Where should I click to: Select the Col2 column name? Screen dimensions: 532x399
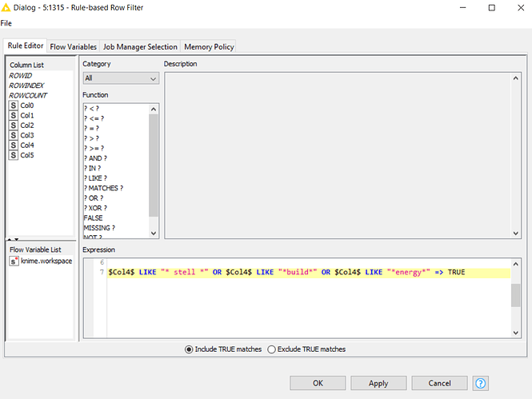pos(27,126)
